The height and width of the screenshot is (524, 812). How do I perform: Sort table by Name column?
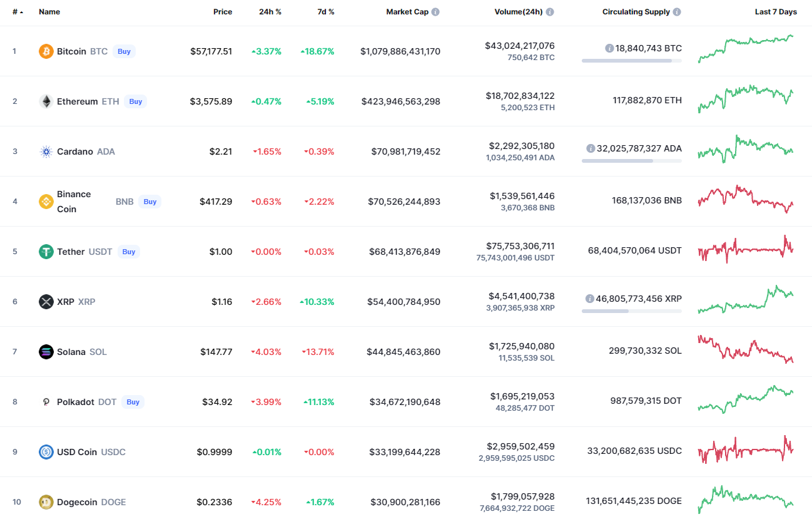point(49,12)
